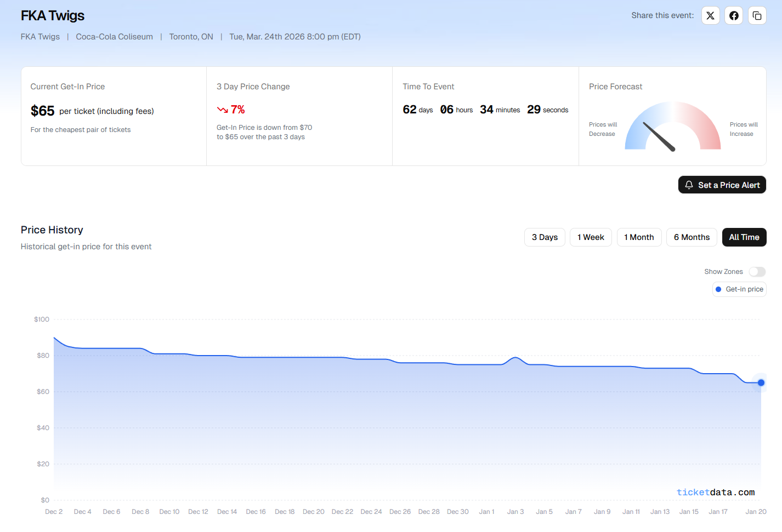Select the 3 Days range
Viewport: 782px width, 532px height.
(545, 237)
